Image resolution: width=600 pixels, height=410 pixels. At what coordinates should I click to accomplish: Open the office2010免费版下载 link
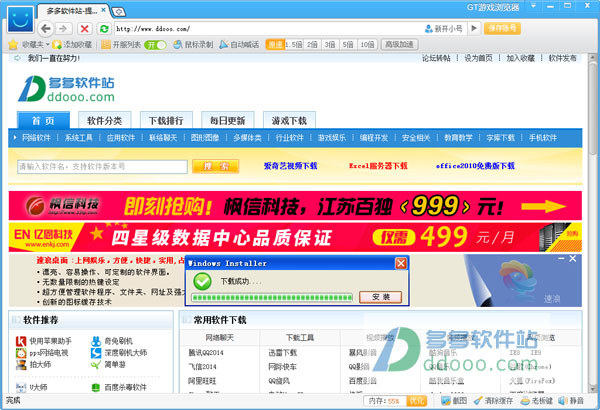(475, 166)
